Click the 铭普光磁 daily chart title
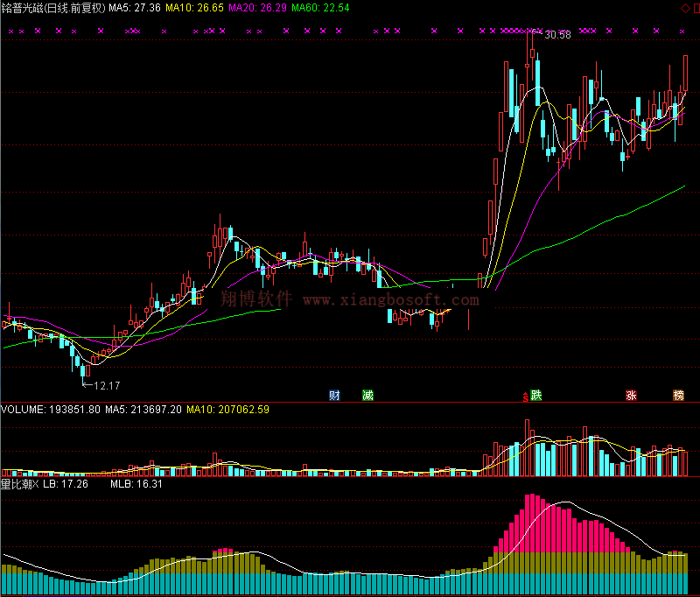Viewport: 700px width, 597px height. pyautogui.click(x=52, y=8)
